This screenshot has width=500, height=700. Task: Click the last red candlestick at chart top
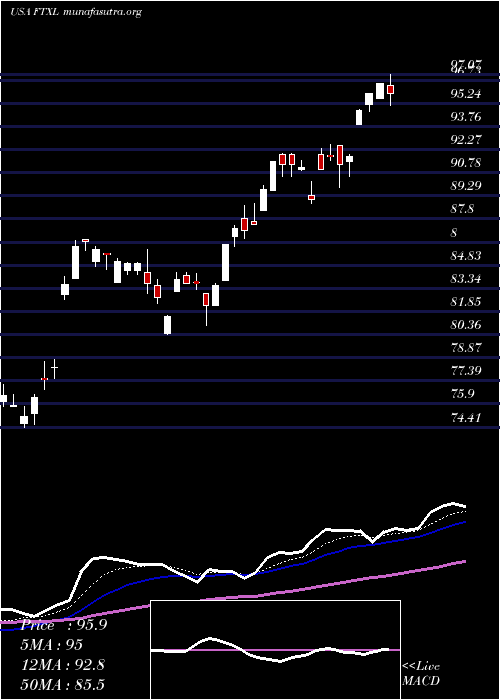pos(391,90)
